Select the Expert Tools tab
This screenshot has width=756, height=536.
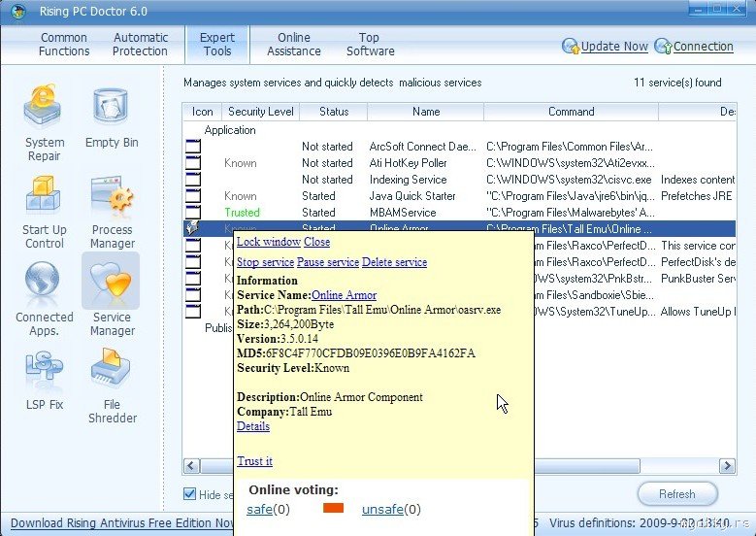click(x=217, y=45)
